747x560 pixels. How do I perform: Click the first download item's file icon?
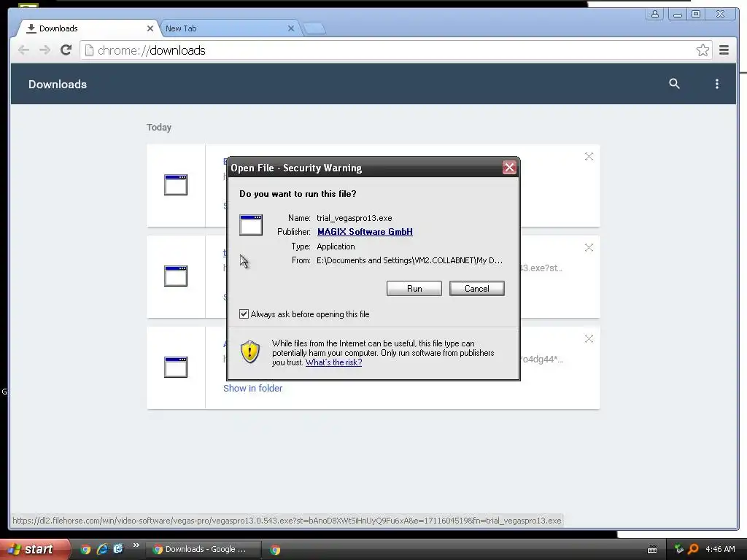pyautogui.click(x=176, y=184)
